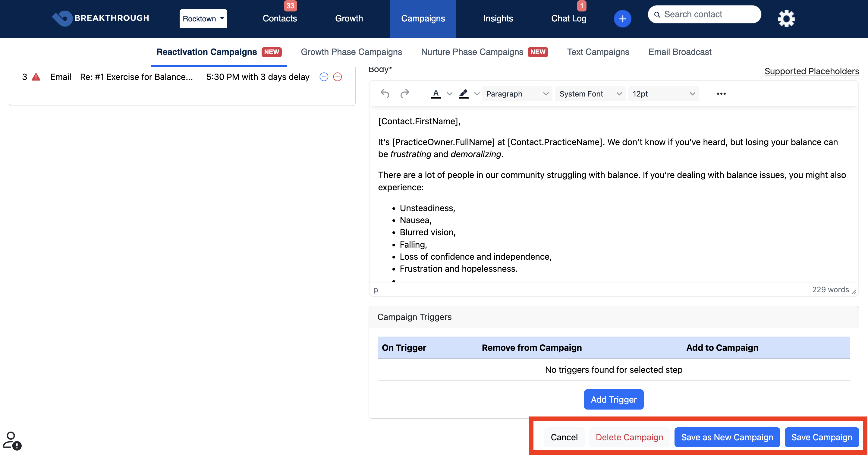Viewport: 868px width, 456px height.
Task: Expand the text color dropdown arrow
Action: [449, 93]
